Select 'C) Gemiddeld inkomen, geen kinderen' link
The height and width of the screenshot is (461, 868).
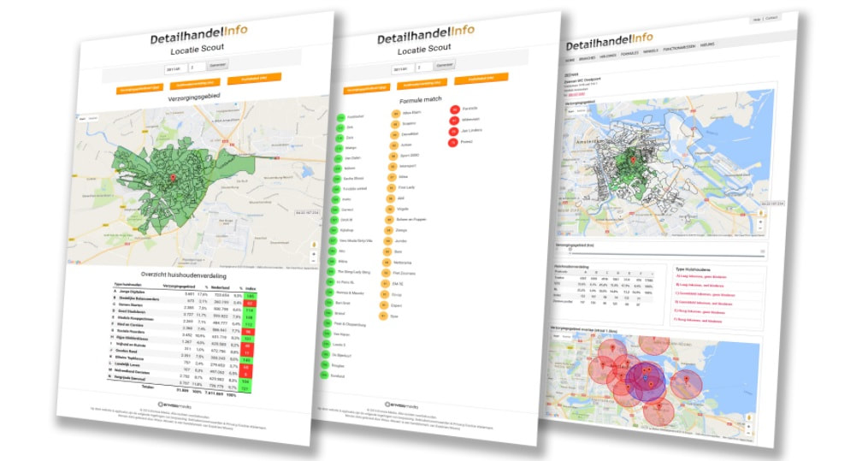coord(706,294)
